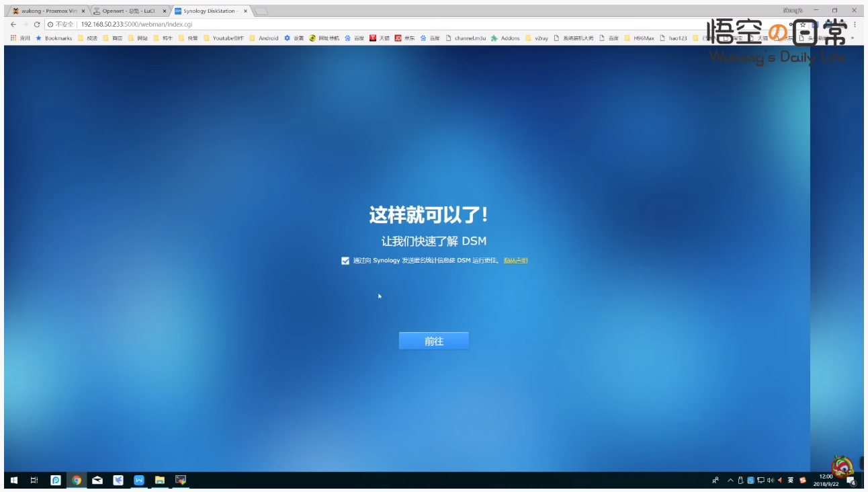The image size is (868, 492).
Task: Open the Bookmarks star bookmark
Action: click(54, 38)
